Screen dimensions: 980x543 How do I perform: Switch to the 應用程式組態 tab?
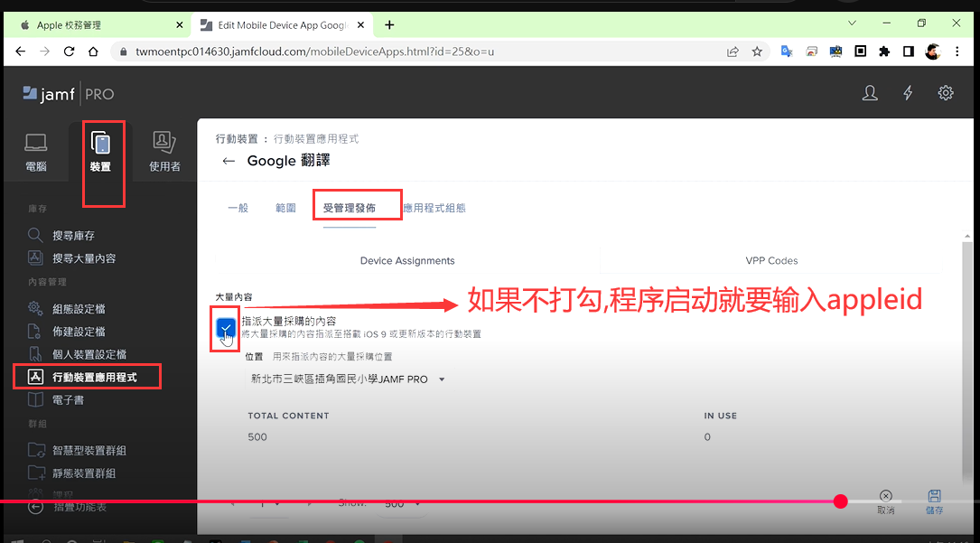(x=434, y=208)
